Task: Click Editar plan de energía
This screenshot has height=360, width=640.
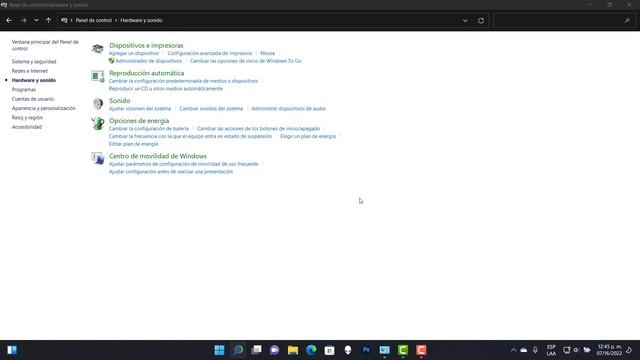Action: pyautogui.click(x=133, y=144)
